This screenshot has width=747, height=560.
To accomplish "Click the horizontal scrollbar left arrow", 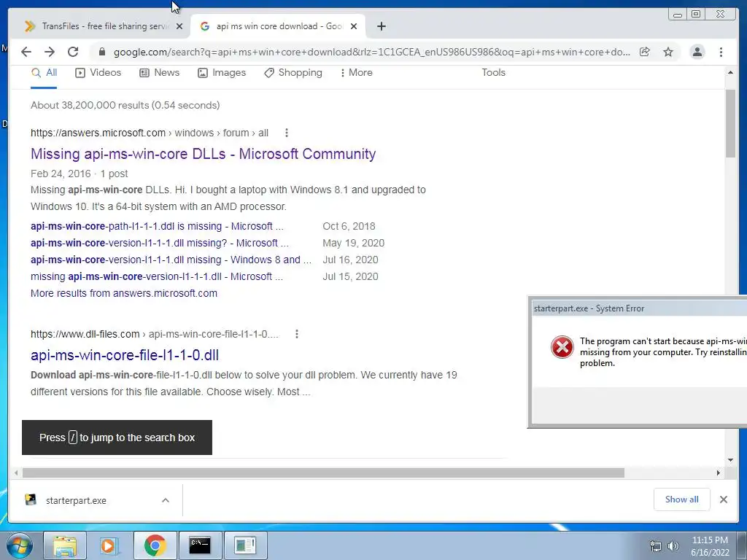I will (x=16, y=472).
